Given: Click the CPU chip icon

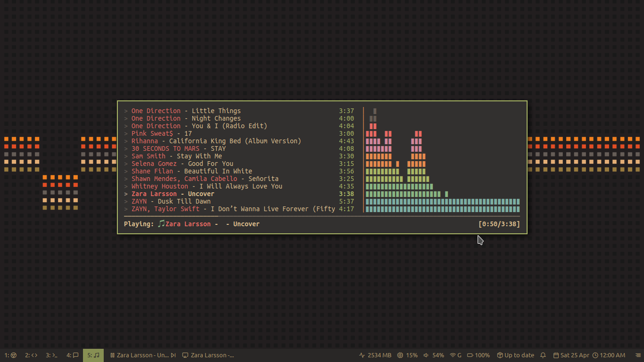Looking at the screenshot, I should tap(400, 355).
